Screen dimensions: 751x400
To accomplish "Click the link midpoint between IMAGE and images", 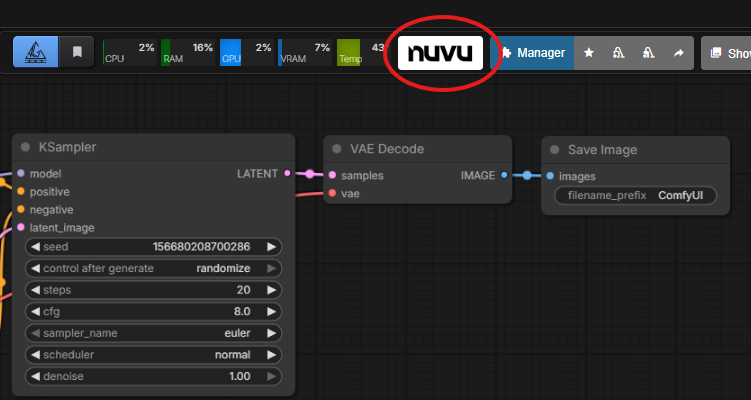I will click(527, 175).
